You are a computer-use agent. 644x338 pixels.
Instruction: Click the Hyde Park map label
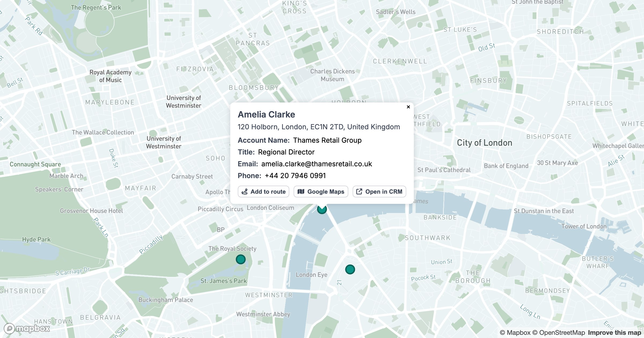pyautogui.click(x=36, y=239)
